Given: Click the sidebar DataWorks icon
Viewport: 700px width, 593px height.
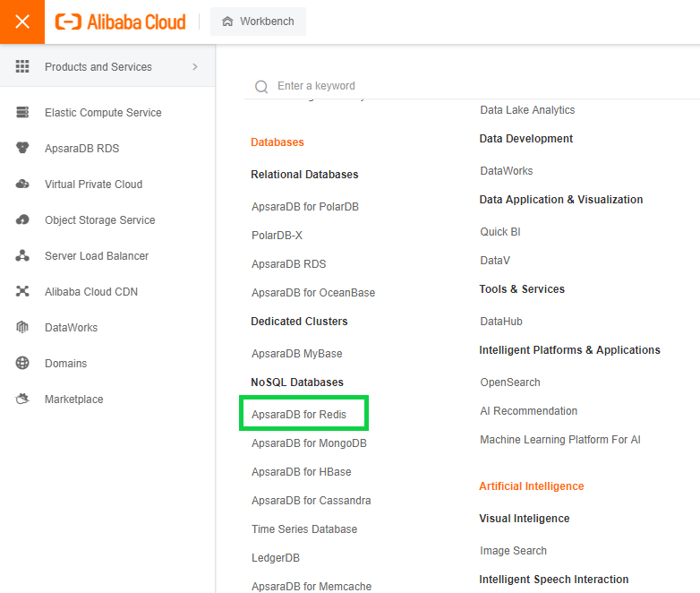Looking at the screenshot, I should pos(22,327).
